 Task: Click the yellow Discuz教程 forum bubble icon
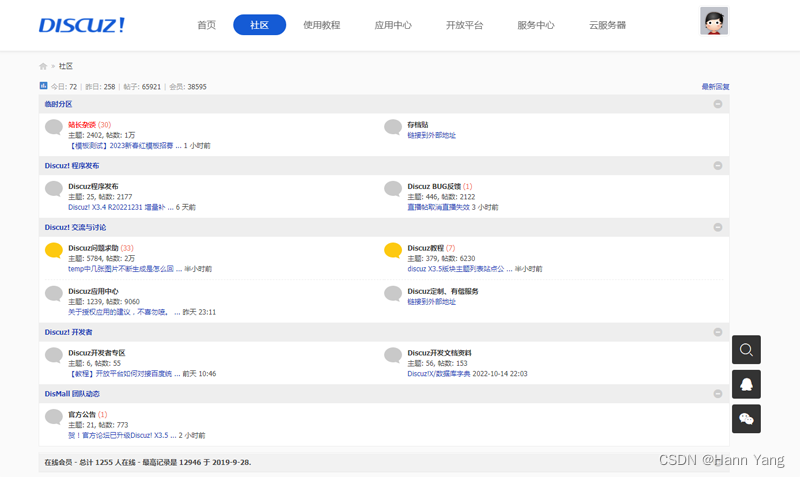tap(393, 250)
